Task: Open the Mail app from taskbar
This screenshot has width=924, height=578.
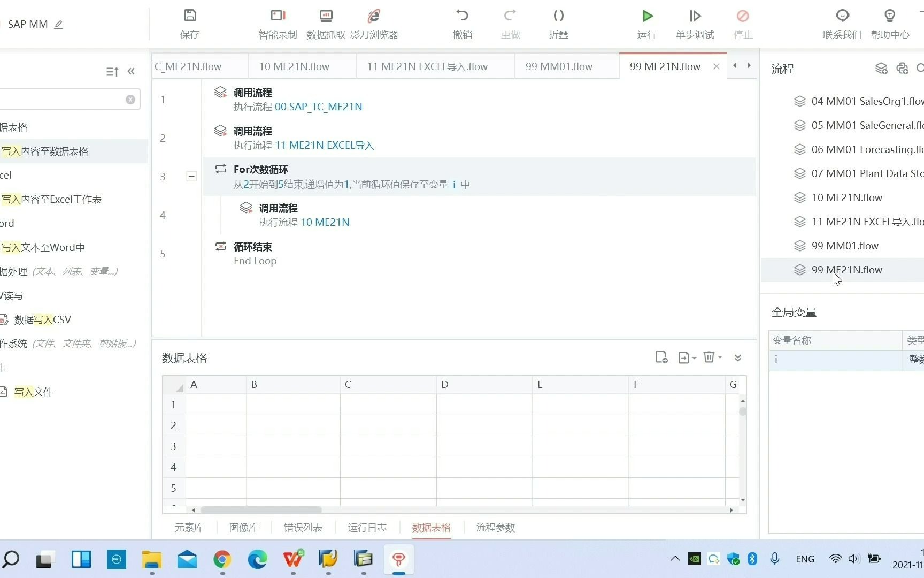Action: point(187,560)
